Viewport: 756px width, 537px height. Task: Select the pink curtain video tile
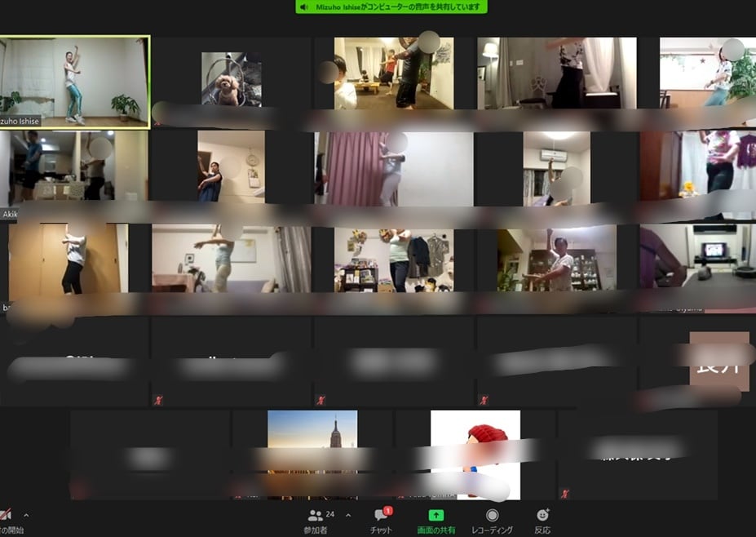click(x=394, y=169)
